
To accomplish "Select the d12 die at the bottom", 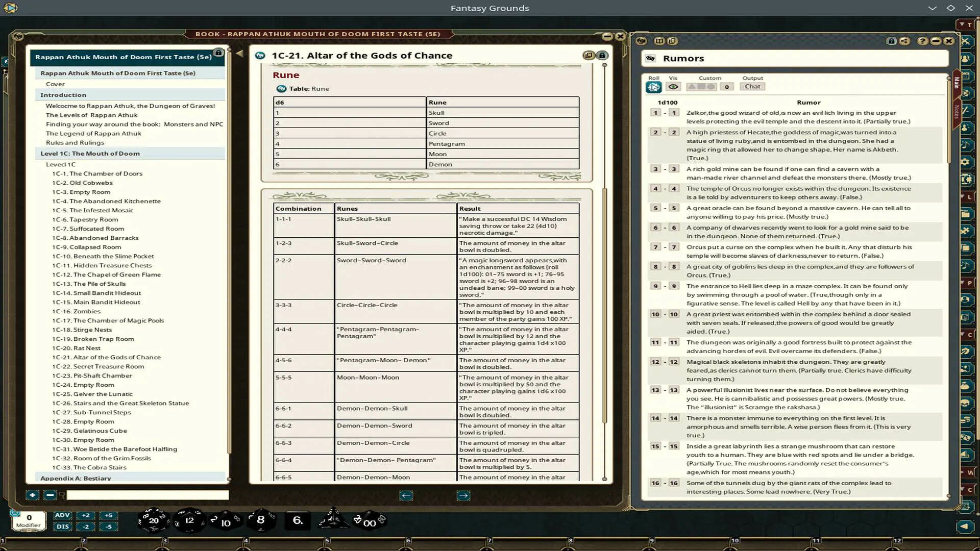I will coord(190,520).
